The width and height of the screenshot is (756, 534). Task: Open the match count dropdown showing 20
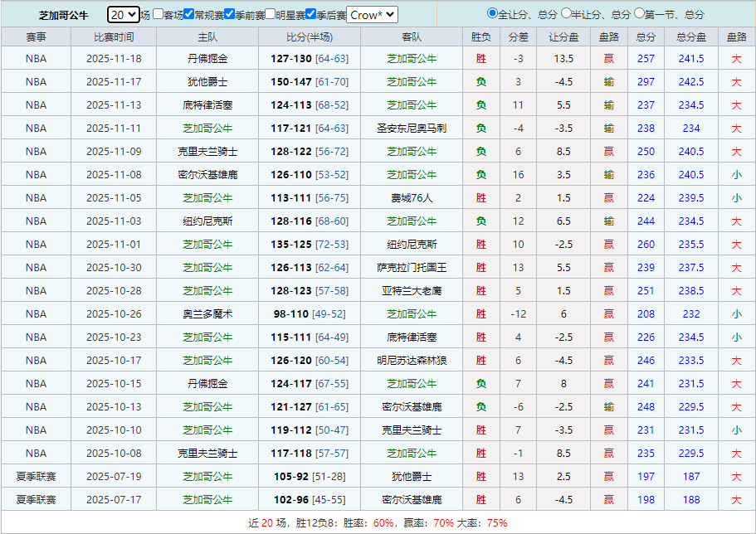124,14
